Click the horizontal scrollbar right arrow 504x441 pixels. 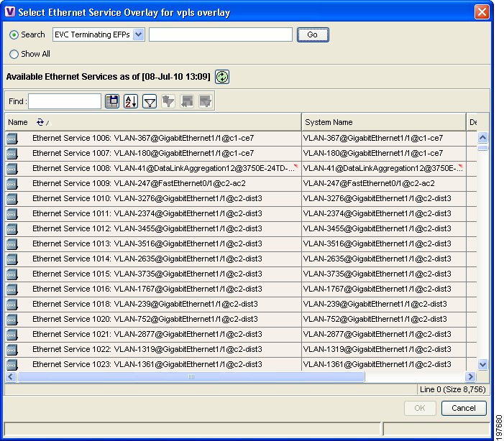tap(471, 376)
